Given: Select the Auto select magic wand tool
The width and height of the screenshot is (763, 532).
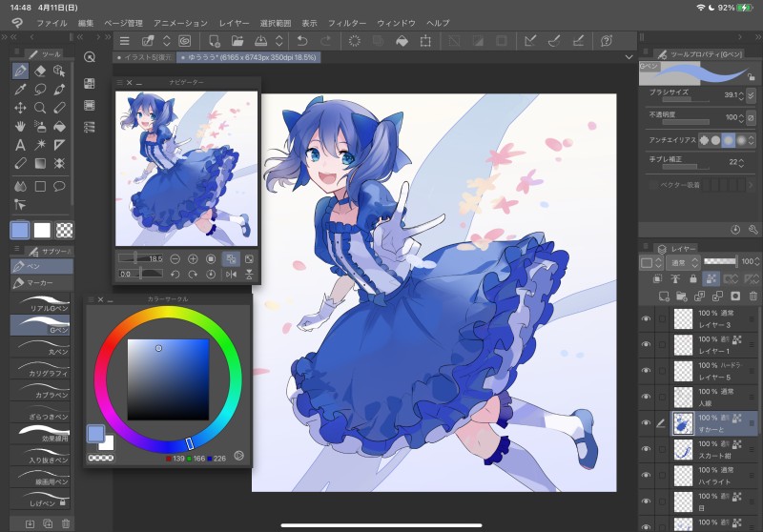Looking at the screenshot, I should [x=40, y=145].
